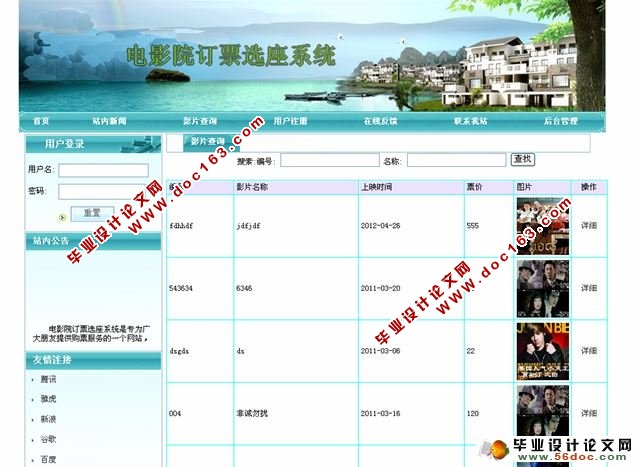Open the 首页 navigation item
The width and height of the screenshot is (642, 467).
(41, 121)
